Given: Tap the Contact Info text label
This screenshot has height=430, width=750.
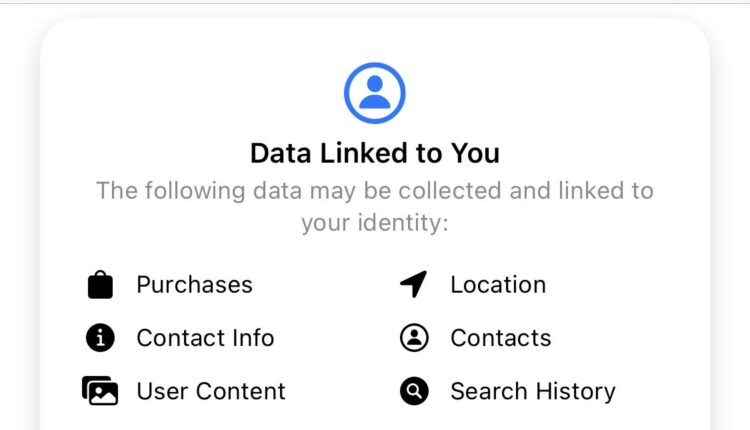Looking at the screenshot, I should click(x=205, y=338).
